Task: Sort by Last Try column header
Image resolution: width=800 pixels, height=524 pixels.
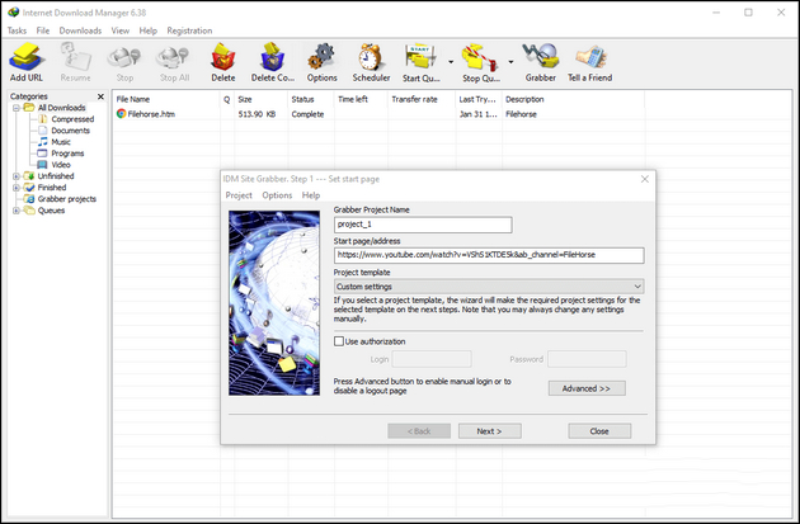Action: [x=479, y=99]
